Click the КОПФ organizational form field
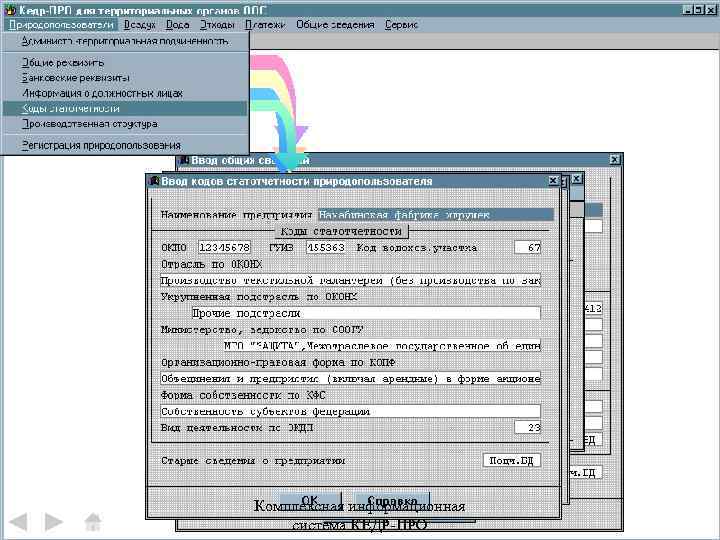This screenshot has height=540, width=720. (350, 379)
